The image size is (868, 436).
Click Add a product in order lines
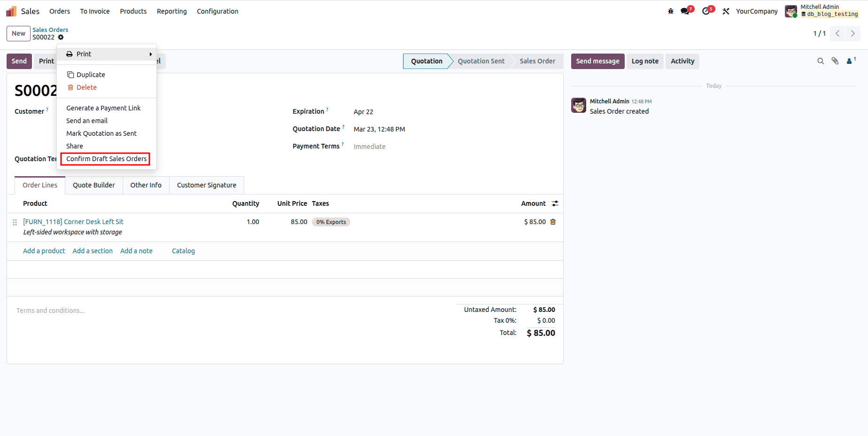[x=44, y=250]
